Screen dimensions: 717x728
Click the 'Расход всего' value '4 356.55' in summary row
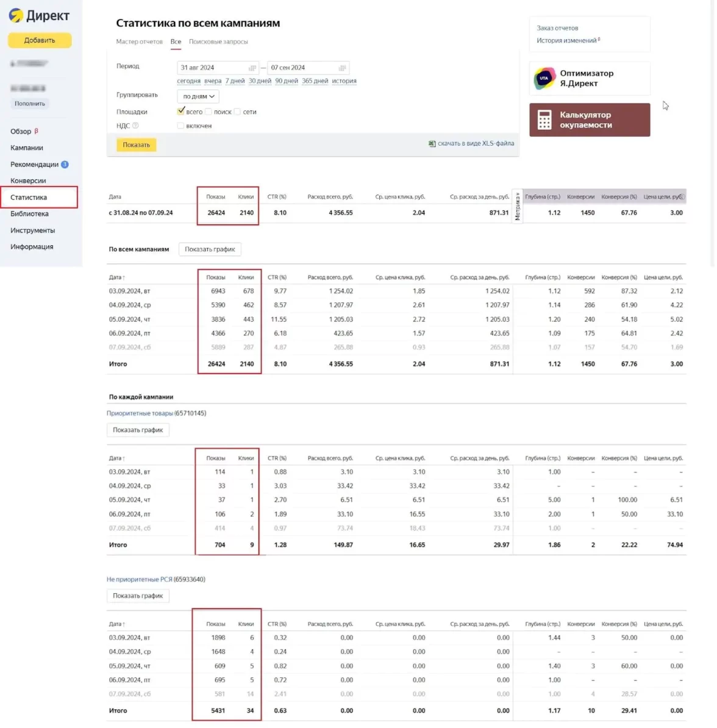coord(341,213)
